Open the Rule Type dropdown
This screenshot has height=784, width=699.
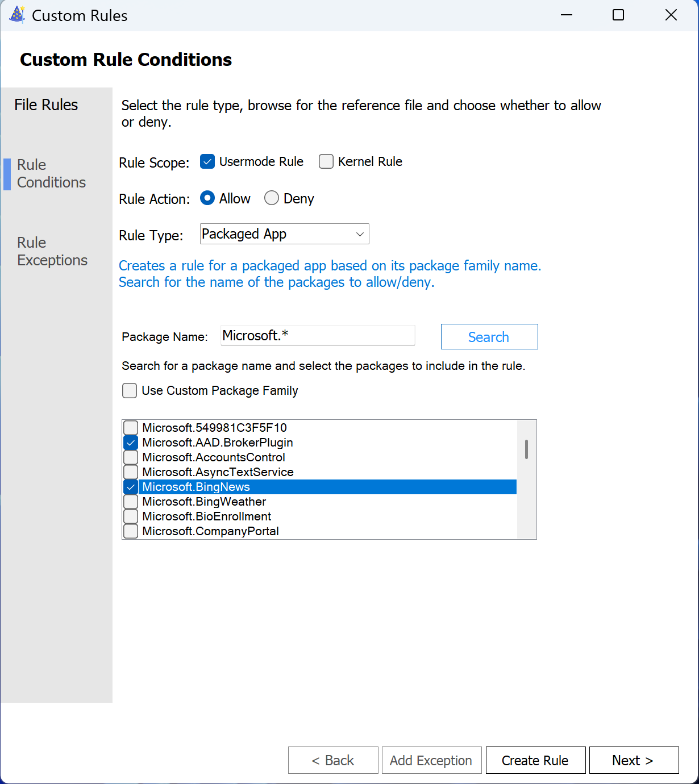(284, 234)
